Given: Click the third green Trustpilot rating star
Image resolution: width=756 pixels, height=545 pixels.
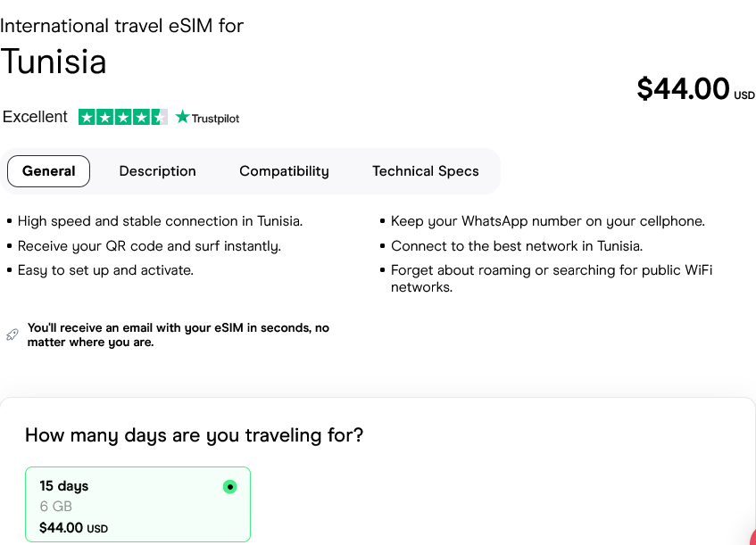Looking at the screenshot, I should pyautogui.click(x=123, y=117).
